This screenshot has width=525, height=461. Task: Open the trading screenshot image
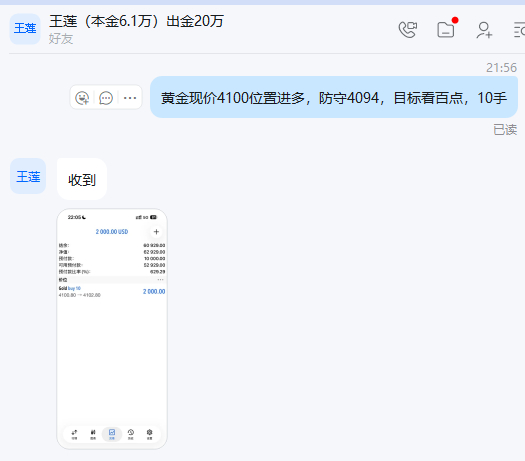[x=112, y=329]
